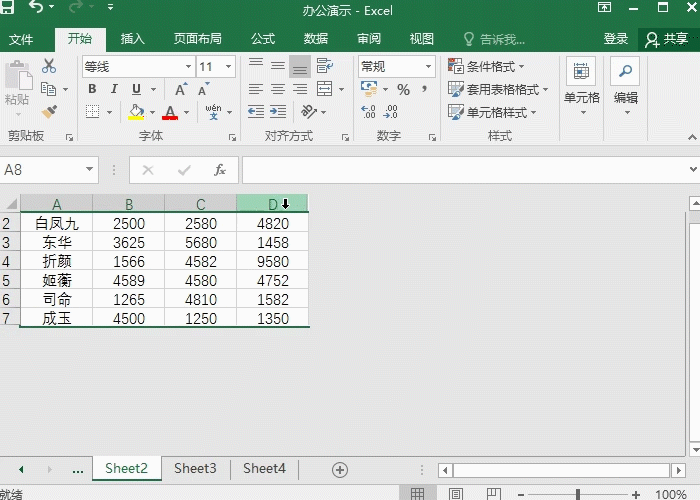Screen dimensions: 700x500
Task: Click the Merge and Center icon
Action: point(325,89)
